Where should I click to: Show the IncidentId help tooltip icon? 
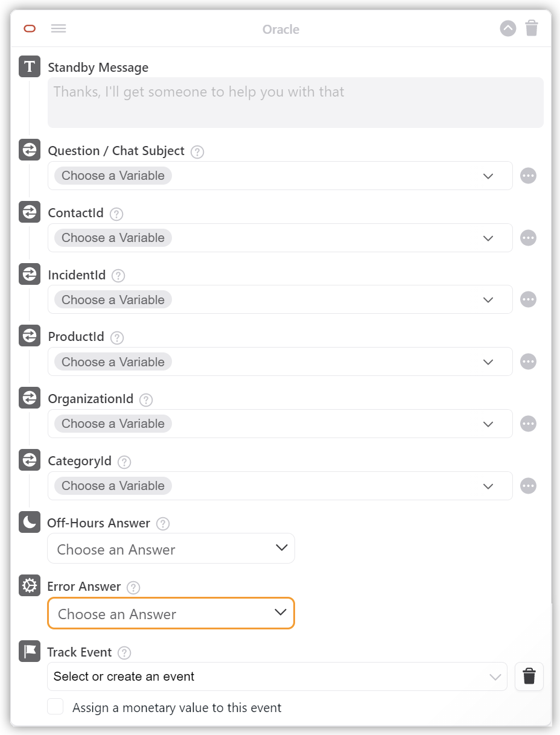point(118,276)
